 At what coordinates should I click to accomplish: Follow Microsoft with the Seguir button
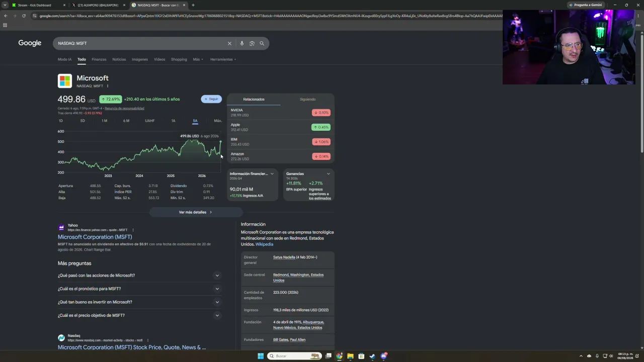pos(211,99)
